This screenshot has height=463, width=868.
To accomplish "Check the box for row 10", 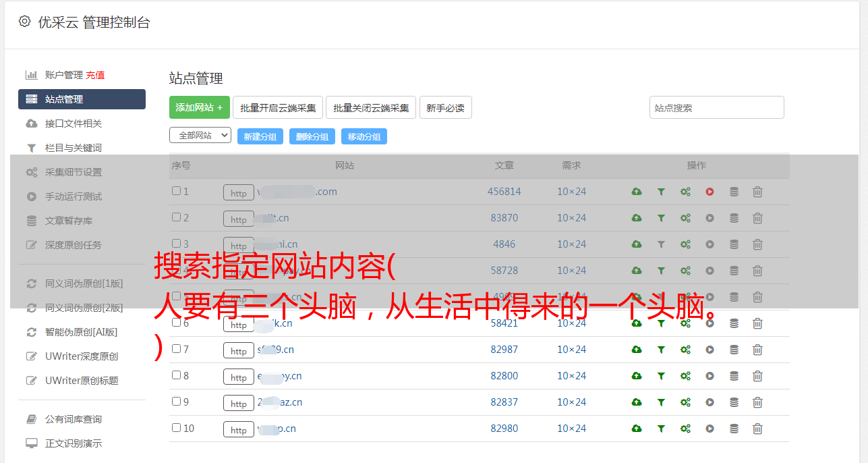I will (176, 428).
